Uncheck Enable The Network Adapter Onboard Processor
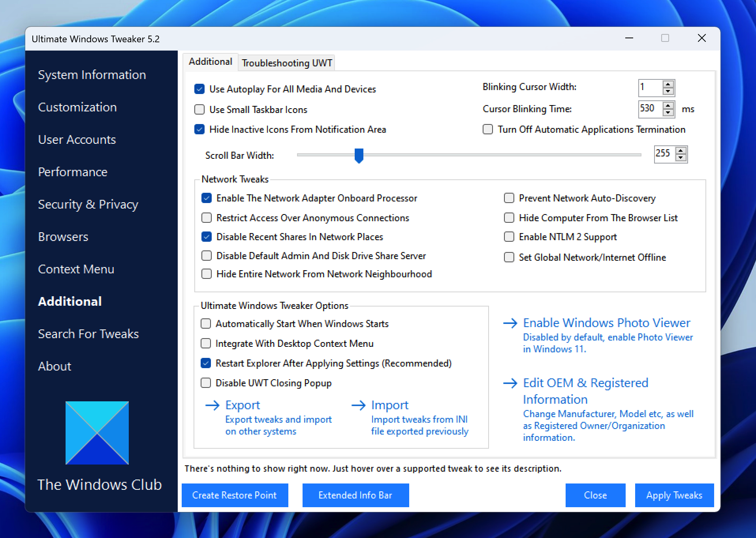The height and width of the screenshot is (538, 756). pyautogui.click(x=207, y=198)
